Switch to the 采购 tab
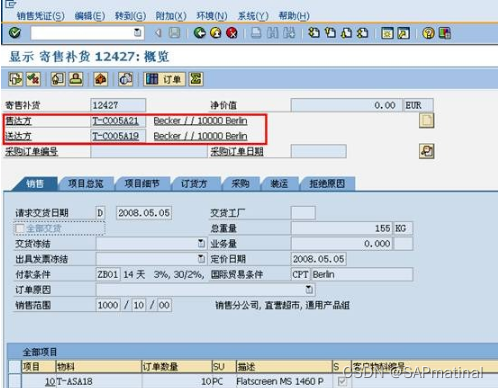 pos(240,184)
